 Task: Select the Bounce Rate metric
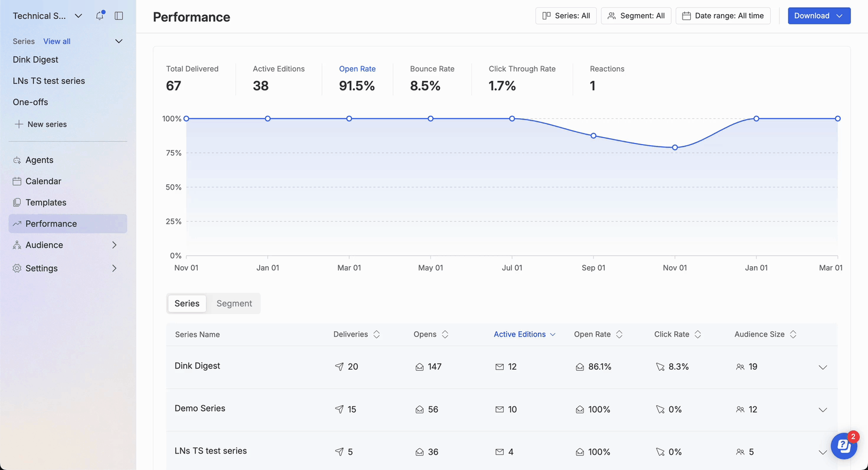click(x=432, y=78)
